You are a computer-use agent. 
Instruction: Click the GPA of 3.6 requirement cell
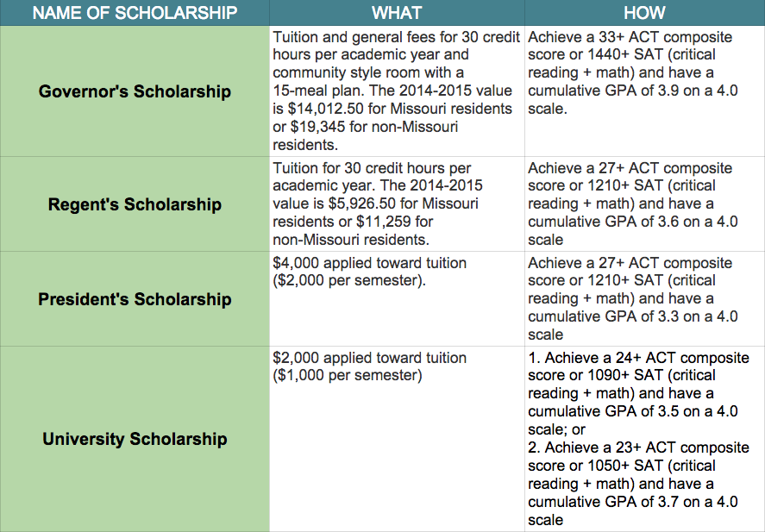click(x=644, y=203)
